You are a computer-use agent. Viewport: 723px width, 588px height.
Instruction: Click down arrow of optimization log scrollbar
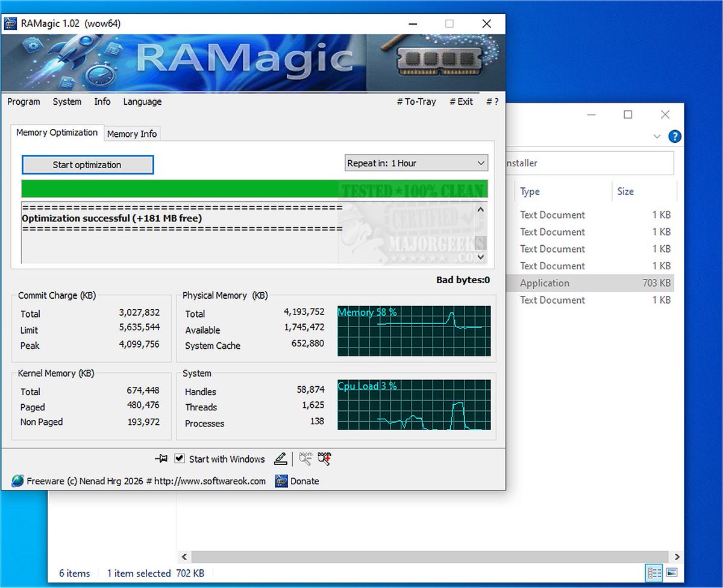coord(480,257)
